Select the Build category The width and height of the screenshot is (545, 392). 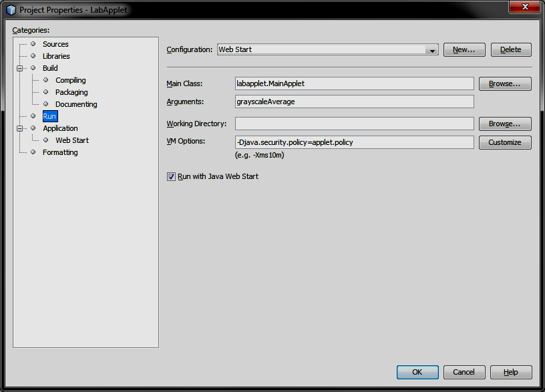50,68
